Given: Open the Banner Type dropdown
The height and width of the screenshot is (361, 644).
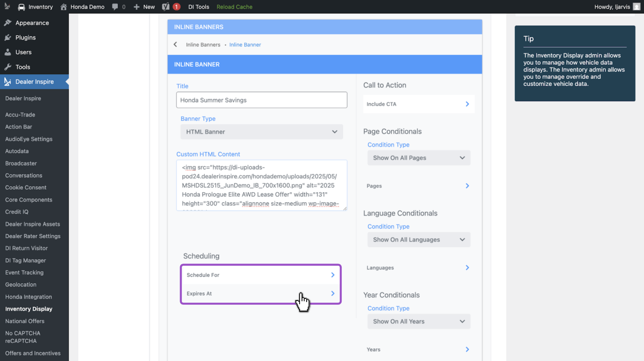Looking at the screenshot, I should pos(262,132).
